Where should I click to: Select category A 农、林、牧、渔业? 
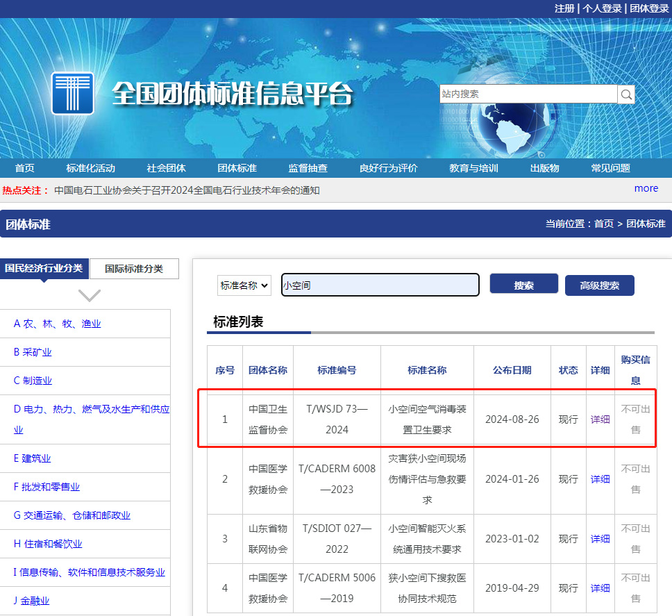pyautogui.click(x=58, y=324)
